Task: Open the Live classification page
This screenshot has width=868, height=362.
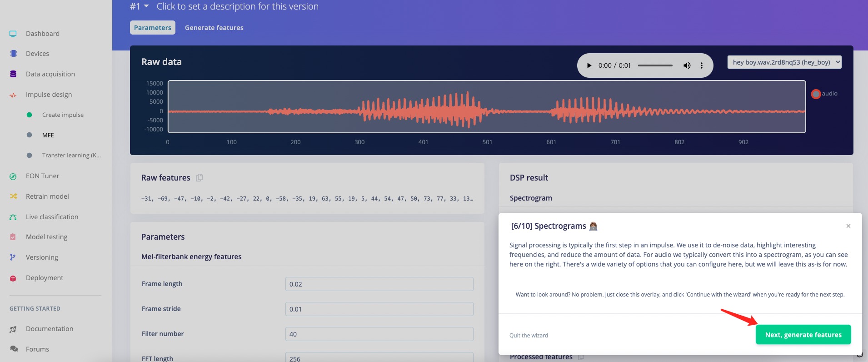Action: tap(52, 217)
